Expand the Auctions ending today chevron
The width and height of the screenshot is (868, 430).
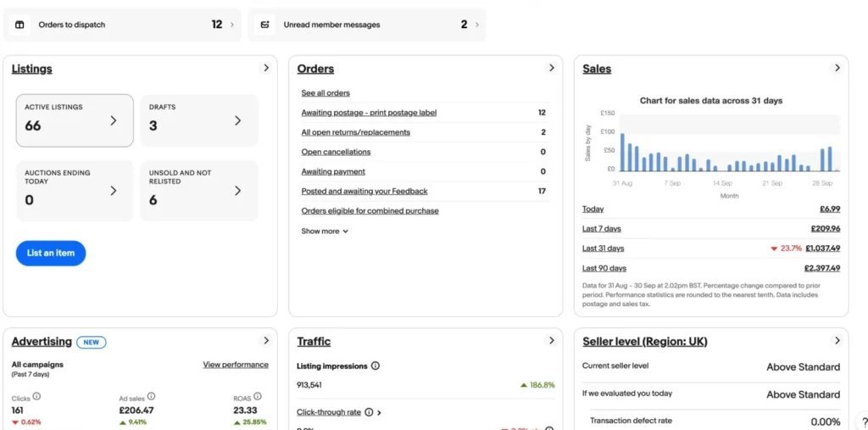(113, 191)
